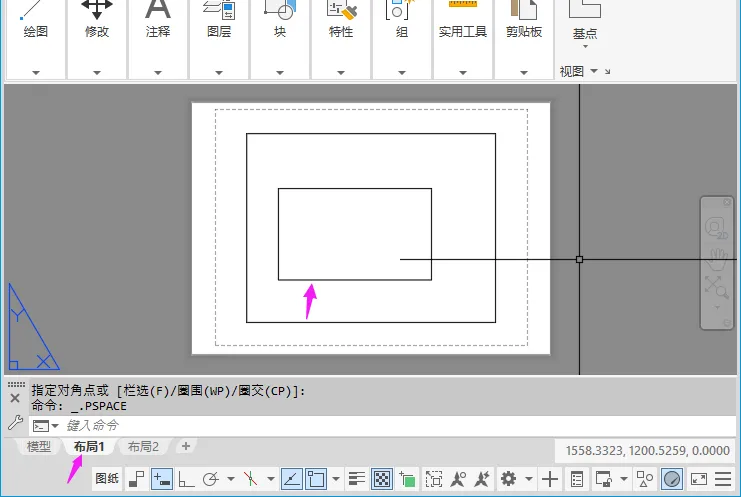741x497 pixels.
Task: Click the quick properties icon
Action: 577,479
